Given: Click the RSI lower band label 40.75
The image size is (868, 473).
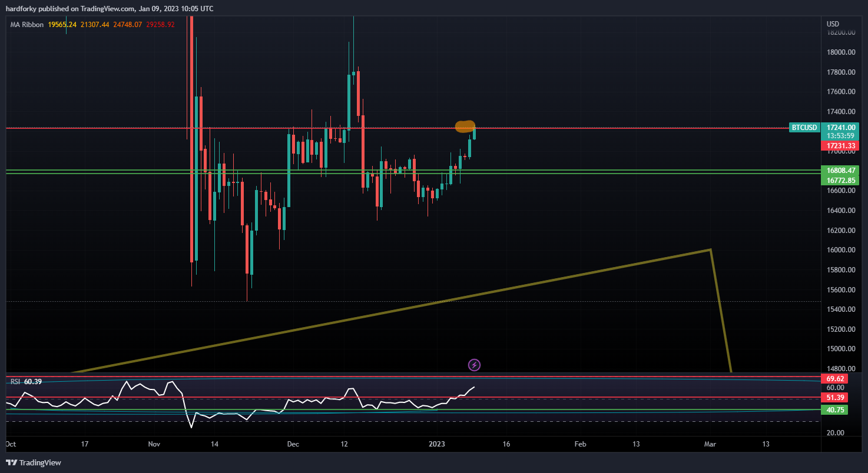Looking at the screenshot, I should [x=835, y=410].
